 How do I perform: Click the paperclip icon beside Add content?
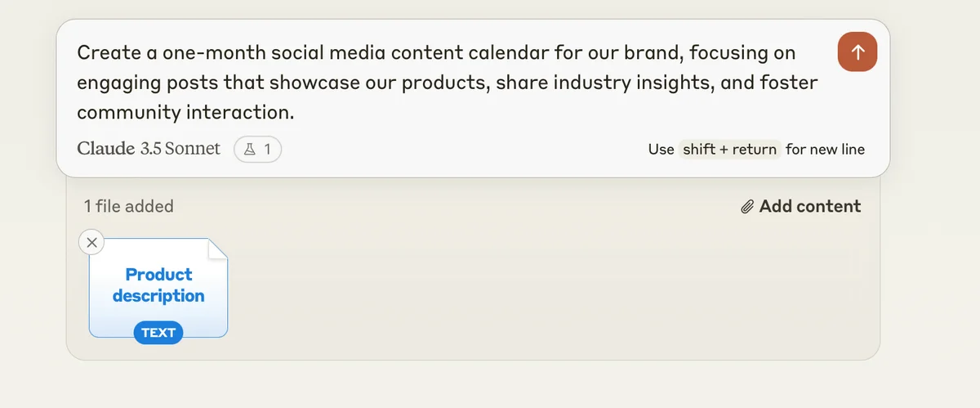tap(746, 207)
